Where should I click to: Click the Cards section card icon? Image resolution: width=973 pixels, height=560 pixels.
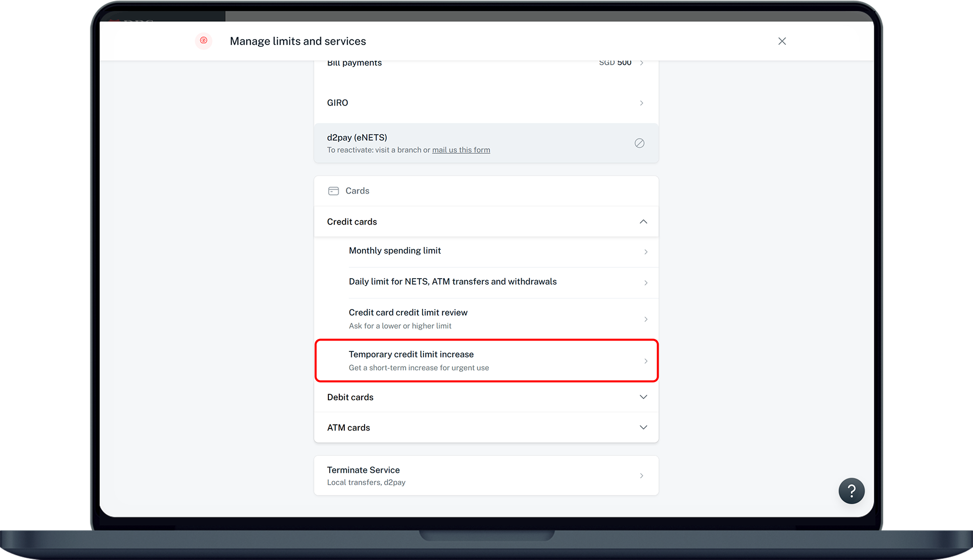point(333,191)
